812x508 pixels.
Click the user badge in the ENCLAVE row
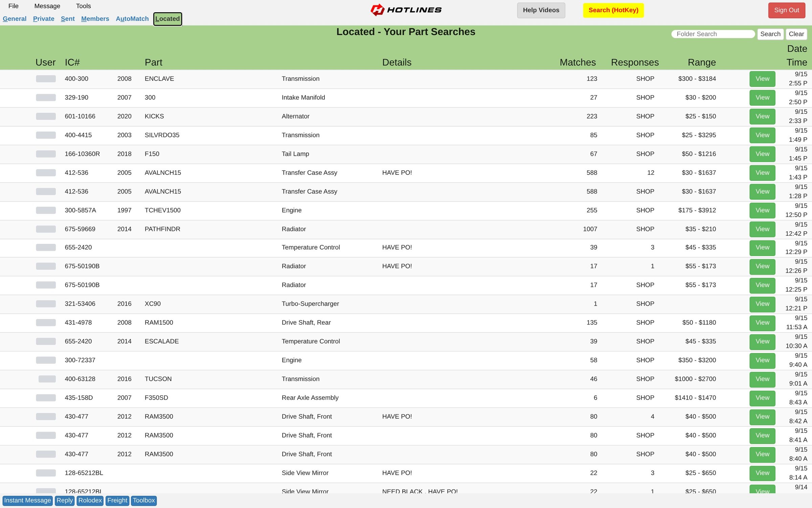point(46,79)
